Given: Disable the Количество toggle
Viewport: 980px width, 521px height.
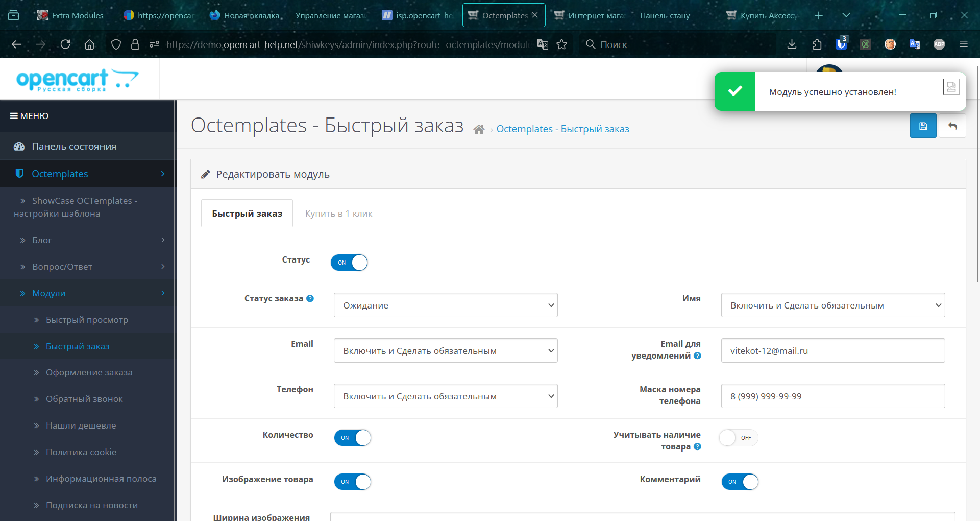Looking at the screenshot, I should [352, 438].
